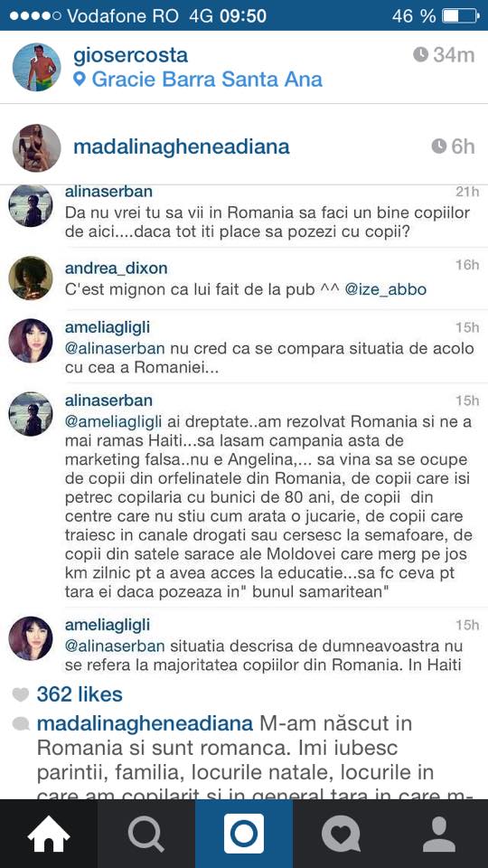Open madalinagheneadiana profile avatar
The image size is (488, 868).
tap(36, 147)
